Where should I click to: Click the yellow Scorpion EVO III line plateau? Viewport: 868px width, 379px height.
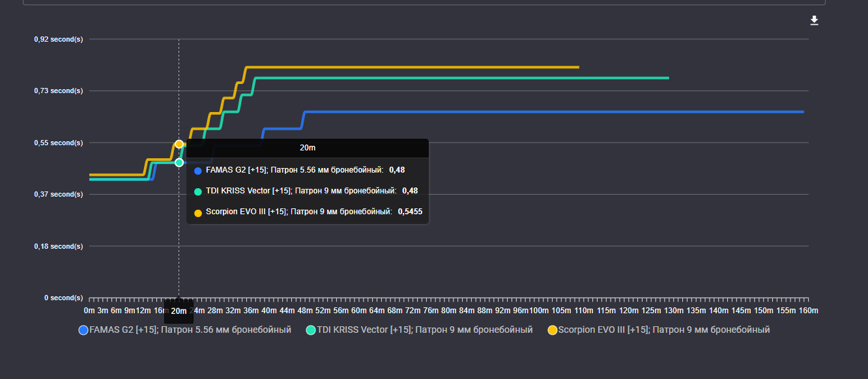pos(412,67)
